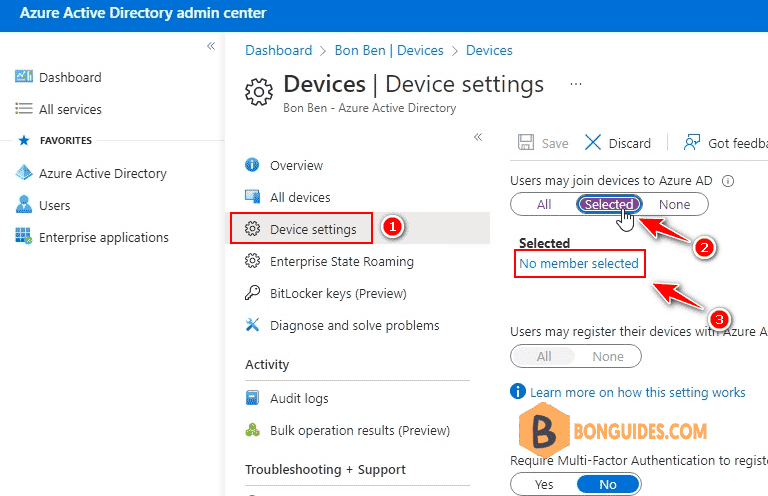Image resolution: width=768 pixels, height=496 pixels.
Task: Click the Dashboard chart icon in sidebar
Action: click(24, 76)
